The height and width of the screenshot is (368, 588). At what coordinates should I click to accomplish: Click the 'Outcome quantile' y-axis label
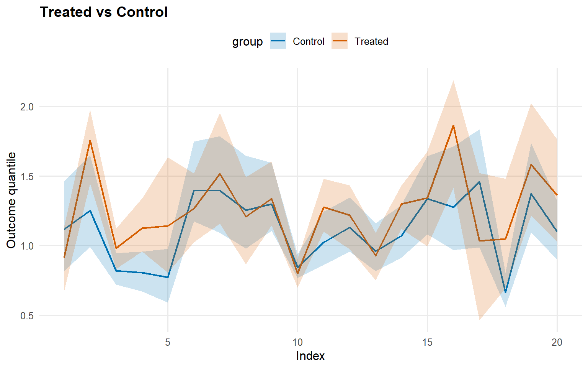(x=11, y=200)
